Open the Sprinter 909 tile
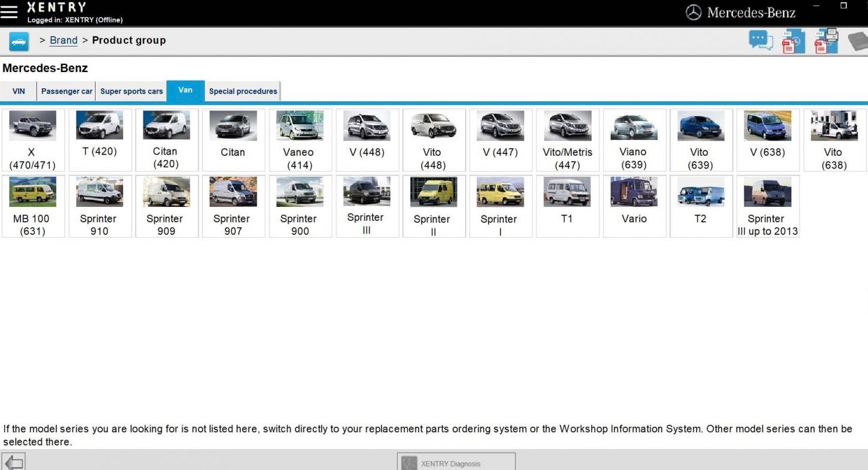This screenshot has height=470, width=868. 167,206
